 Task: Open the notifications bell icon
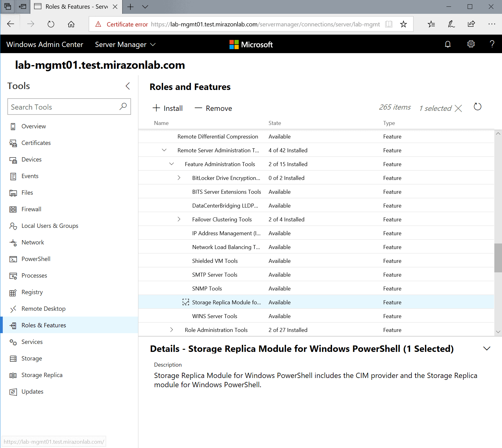point(448,45)
